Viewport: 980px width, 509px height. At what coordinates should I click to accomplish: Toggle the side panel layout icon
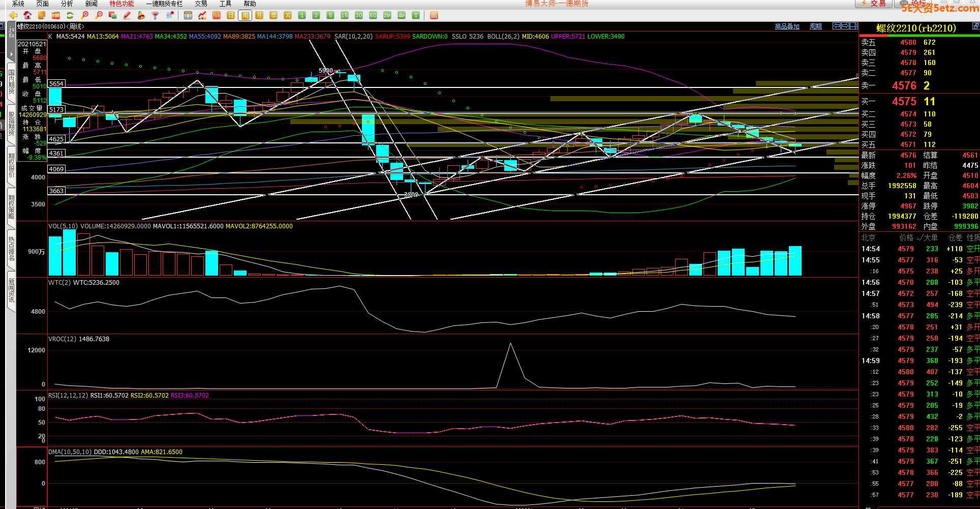tap(854, 26)
